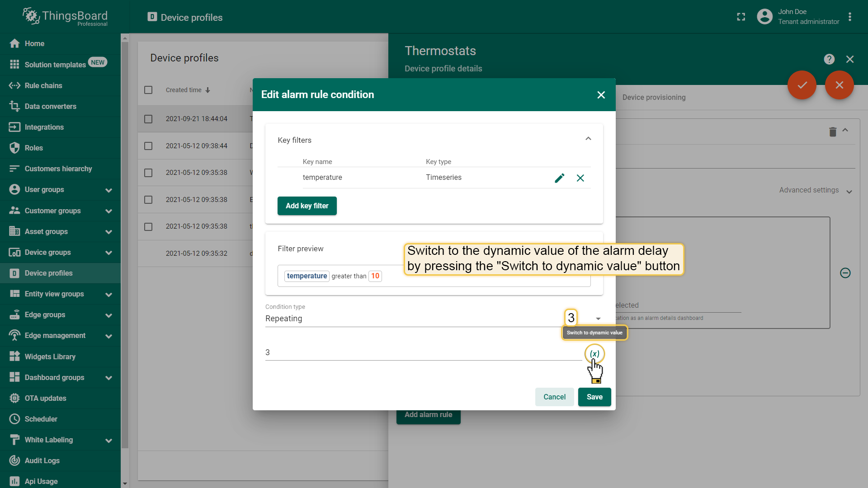Open the help question mark icon
Image resolution: width=868 pixels, height=488 pixels.
point(829,59)
